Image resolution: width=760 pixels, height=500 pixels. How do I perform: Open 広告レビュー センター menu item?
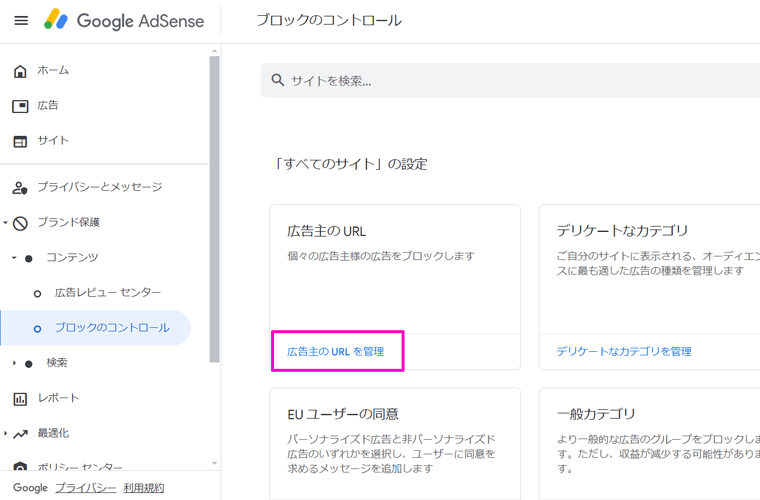coord(108,293)
